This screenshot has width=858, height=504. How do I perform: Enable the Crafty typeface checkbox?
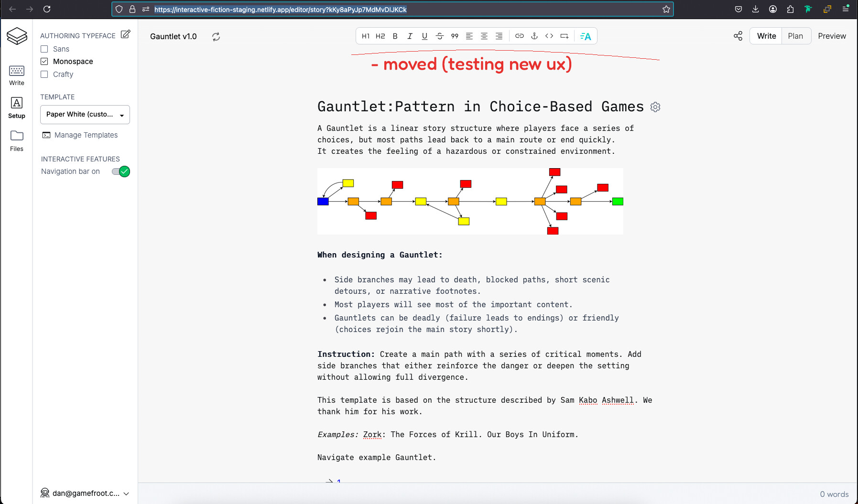click(x=44, y=75)
